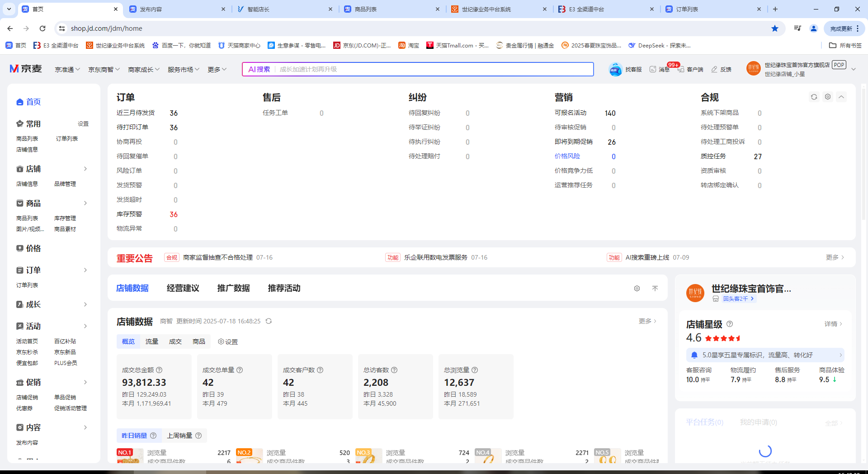Bookmark star icon in the address bar
The height and width of the screenshot is (474, 868).
[x=774, y=28]
